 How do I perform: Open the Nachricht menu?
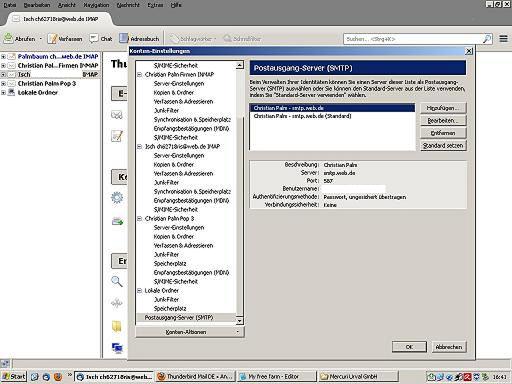click(128, 5)
